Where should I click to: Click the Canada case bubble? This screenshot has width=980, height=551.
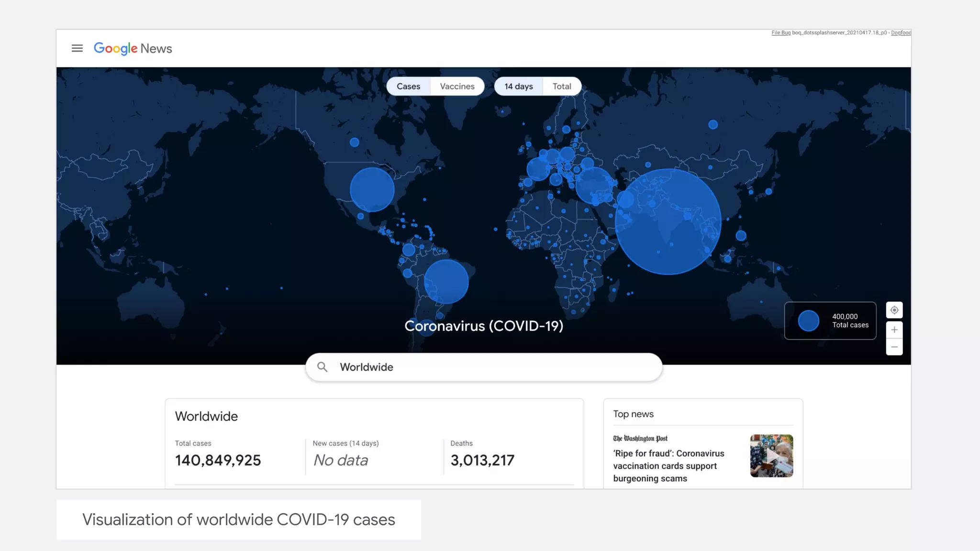point(355,142)
